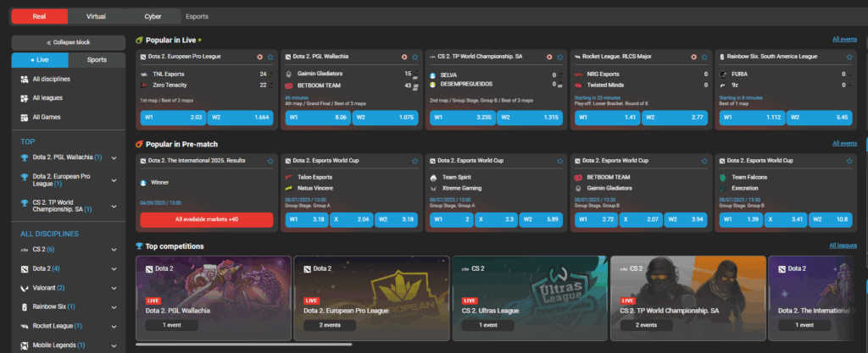Bet W1 1.112 on FURIA
This screenshot has height=353, width=868.
coord(752,117)
